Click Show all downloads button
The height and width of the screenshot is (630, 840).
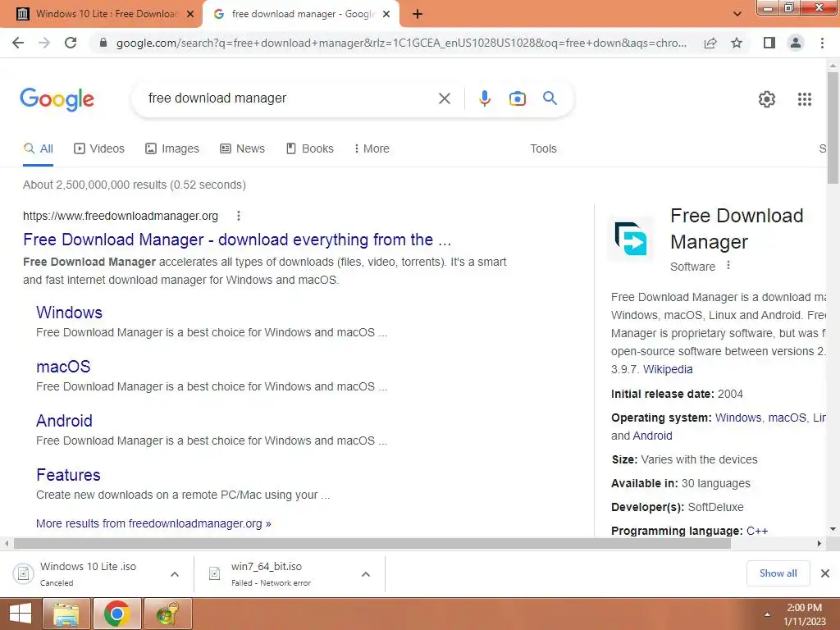778,573
